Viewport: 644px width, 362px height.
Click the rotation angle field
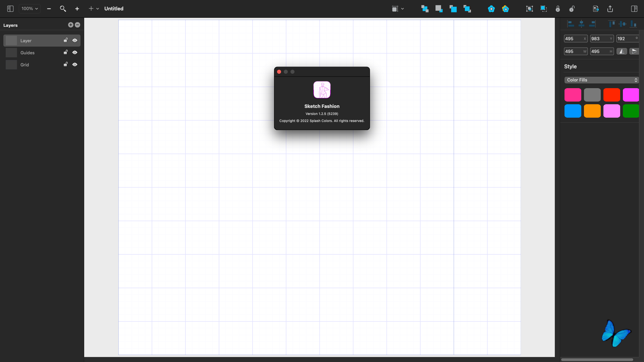[628, 39]
